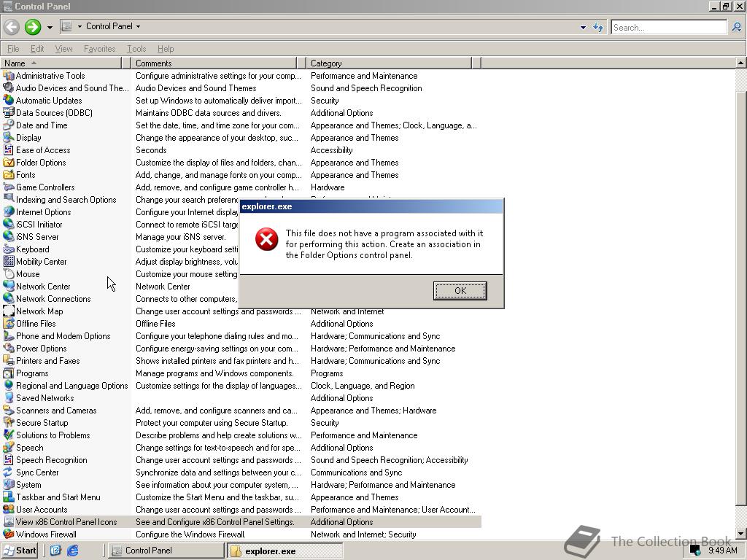
Task: Click the Automatic Updates icon
Action: tap(9, 101)
